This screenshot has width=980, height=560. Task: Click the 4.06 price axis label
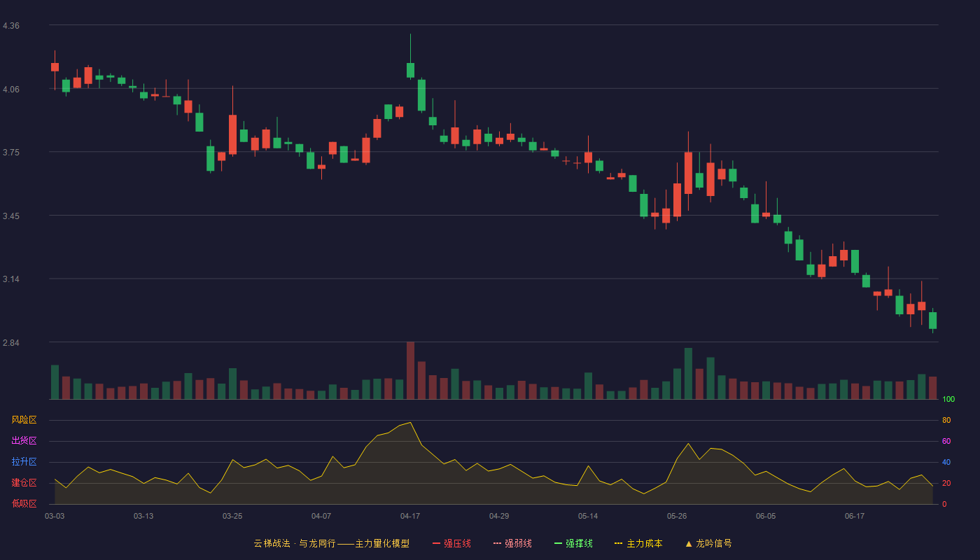coord(11,90)
